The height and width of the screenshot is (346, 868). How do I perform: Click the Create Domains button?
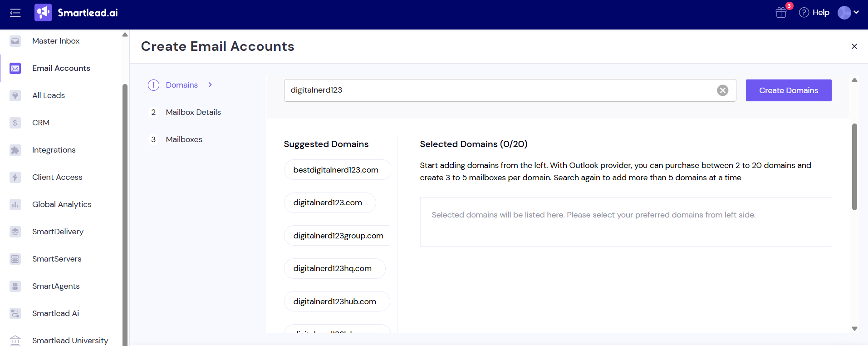[x=789, y=90]
